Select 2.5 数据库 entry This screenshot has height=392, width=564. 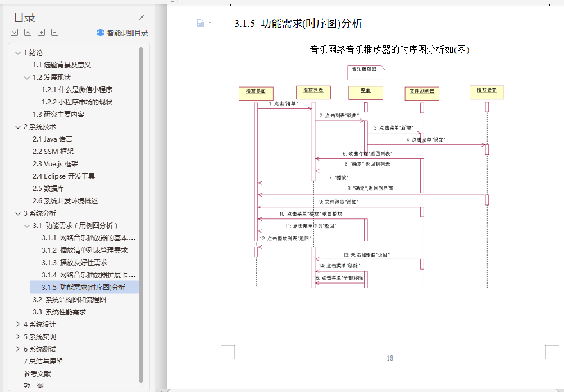[48, 188]
